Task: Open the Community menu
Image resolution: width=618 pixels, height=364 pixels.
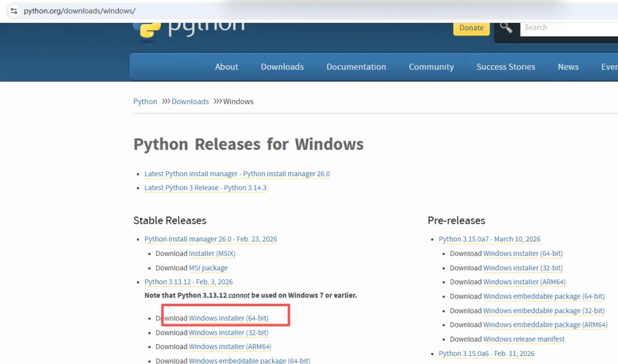Action: [431, 67]
